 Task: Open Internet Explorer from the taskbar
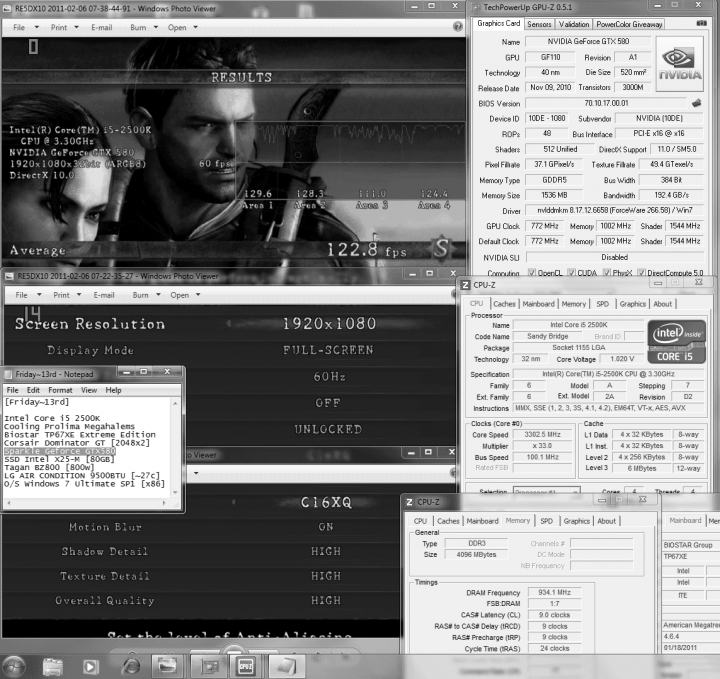131,667
